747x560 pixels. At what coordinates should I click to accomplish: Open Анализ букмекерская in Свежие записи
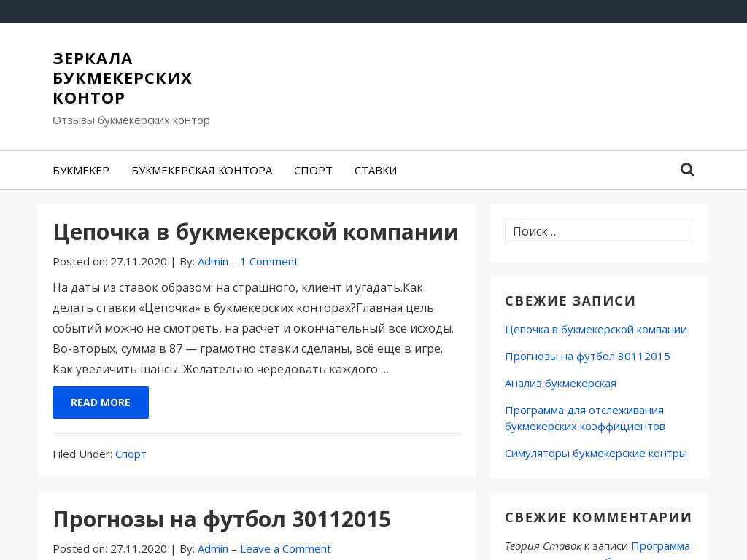[560, 383]
